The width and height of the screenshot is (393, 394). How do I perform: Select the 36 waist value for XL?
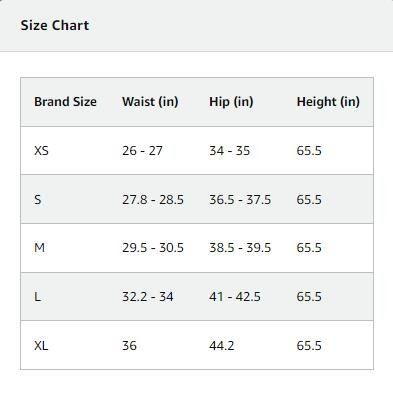tap(129, 345)
